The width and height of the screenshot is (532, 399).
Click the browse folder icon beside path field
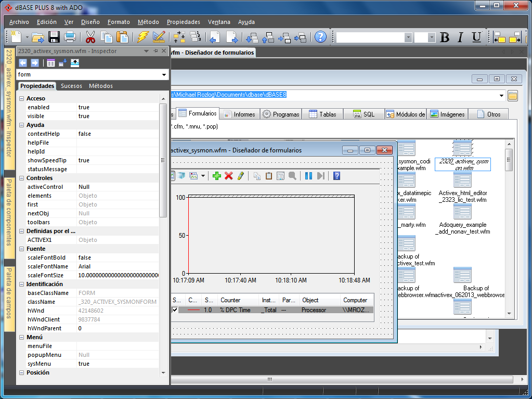tap(513, 96)
